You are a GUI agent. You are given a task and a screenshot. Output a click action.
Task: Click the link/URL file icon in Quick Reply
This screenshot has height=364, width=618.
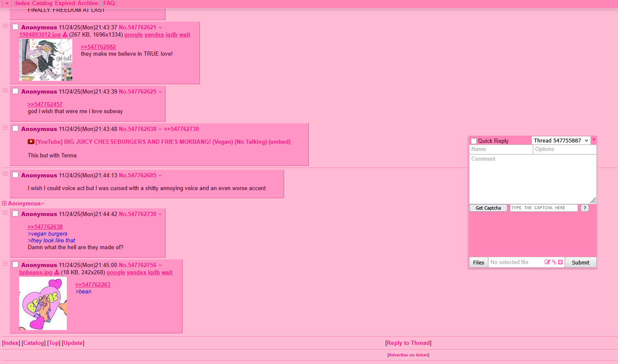[554, 262]
